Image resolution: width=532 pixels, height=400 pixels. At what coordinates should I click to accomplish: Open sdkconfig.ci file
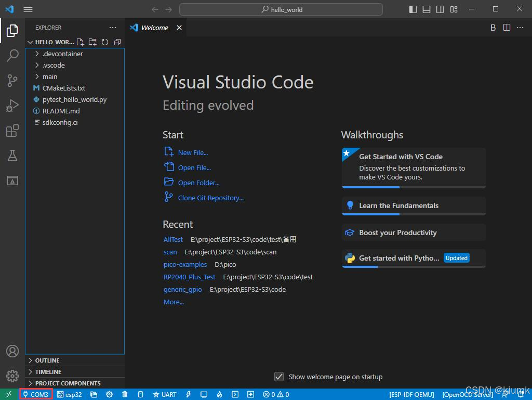[x=75, y=122]
